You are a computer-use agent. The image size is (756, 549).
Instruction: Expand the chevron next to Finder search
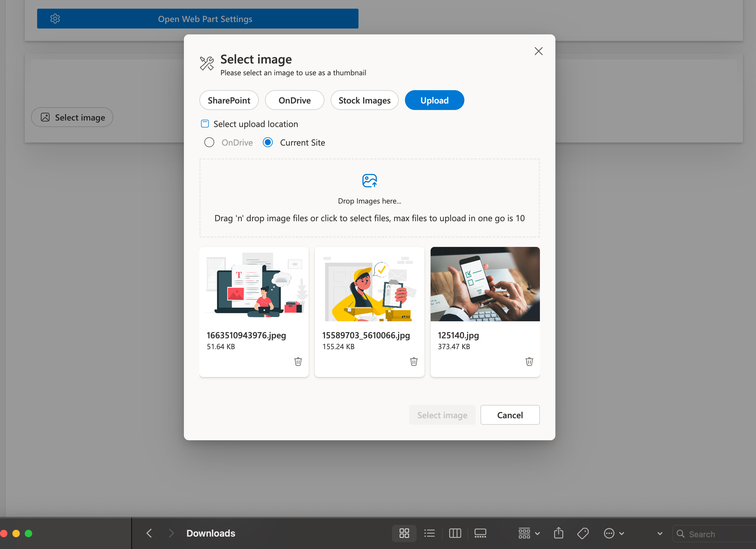click(660, 534)
